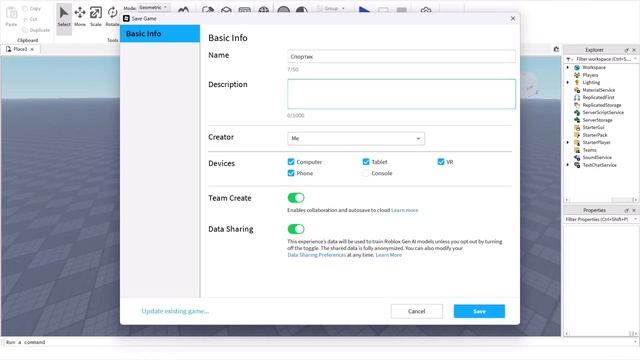
Task: Open the Data Sharing Preferences link
Action: click(316, 255)
